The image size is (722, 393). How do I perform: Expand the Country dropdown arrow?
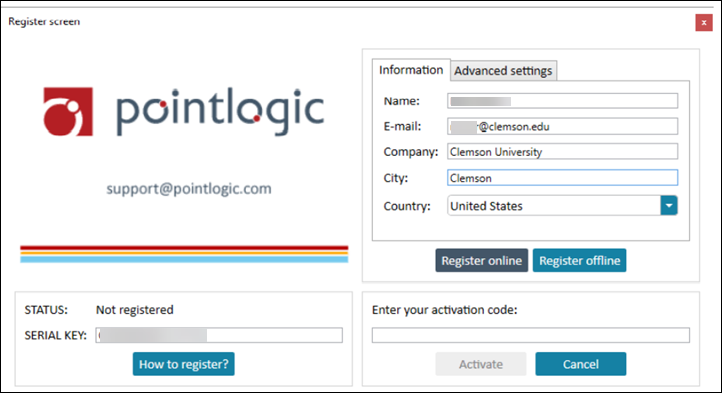pos(669,205)
